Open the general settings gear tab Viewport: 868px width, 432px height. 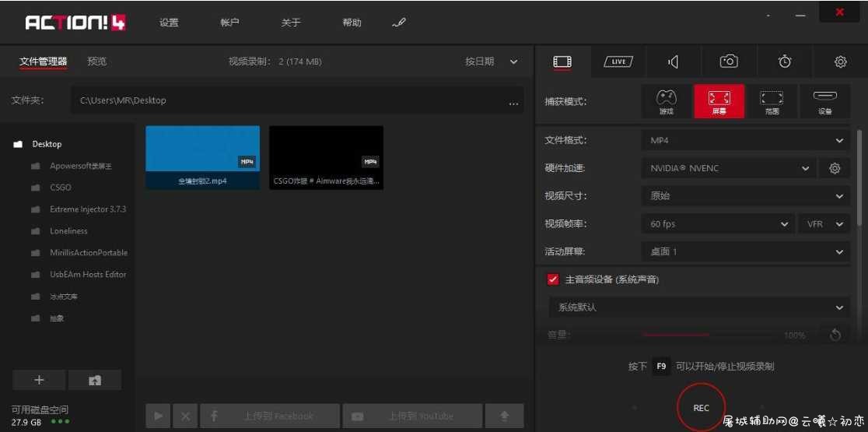tap(840, 62)
